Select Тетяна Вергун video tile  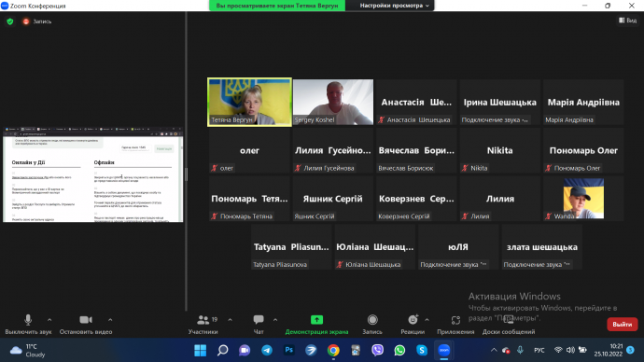click(x=250, y=103)
